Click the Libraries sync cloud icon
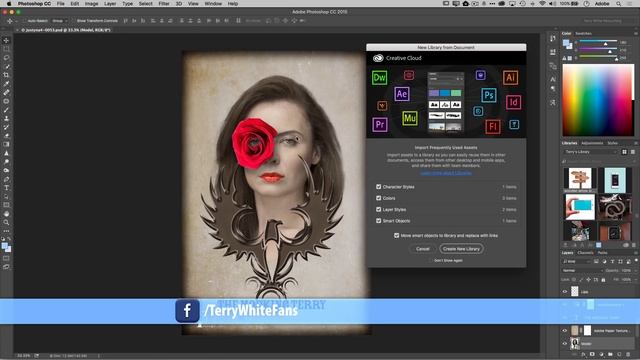The image size is (640, 360). tap(626, 245)
